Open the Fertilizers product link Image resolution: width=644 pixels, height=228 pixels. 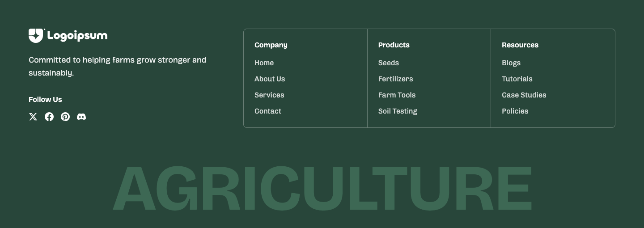click(396, 79)
